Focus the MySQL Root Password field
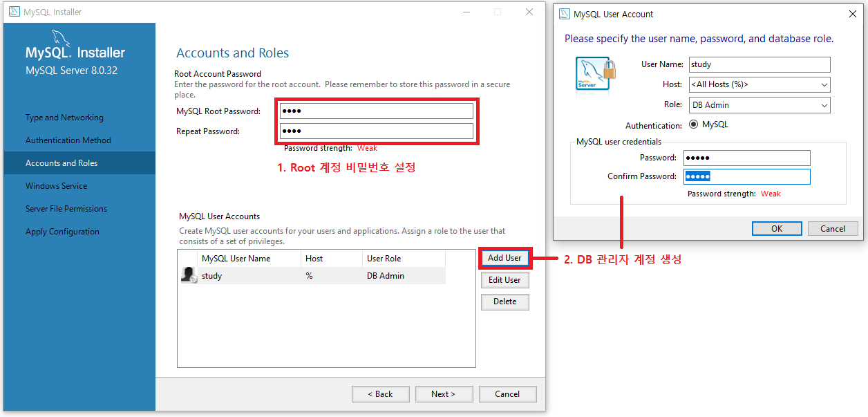 click(x=377, y=111)
